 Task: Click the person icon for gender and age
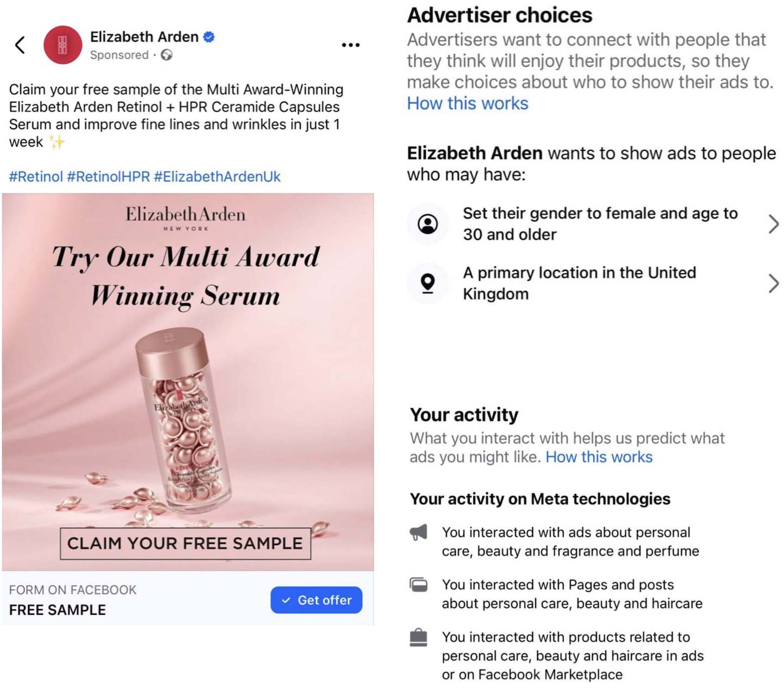(x=428, y=224)
